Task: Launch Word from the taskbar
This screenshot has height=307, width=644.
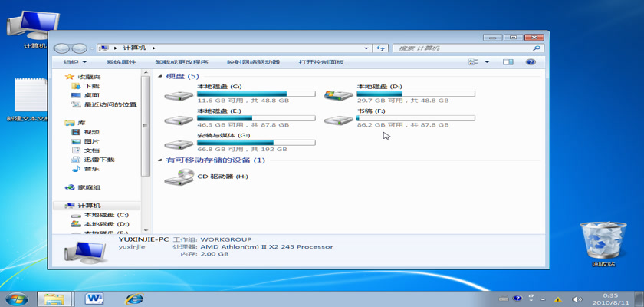Action: coord(95,297)
